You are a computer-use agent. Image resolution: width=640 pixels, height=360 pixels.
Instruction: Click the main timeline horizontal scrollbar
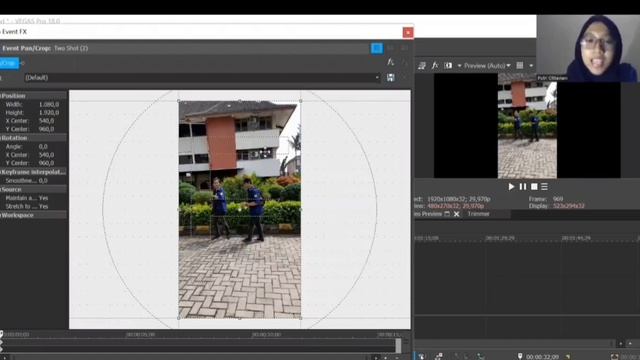pos(514,344)
